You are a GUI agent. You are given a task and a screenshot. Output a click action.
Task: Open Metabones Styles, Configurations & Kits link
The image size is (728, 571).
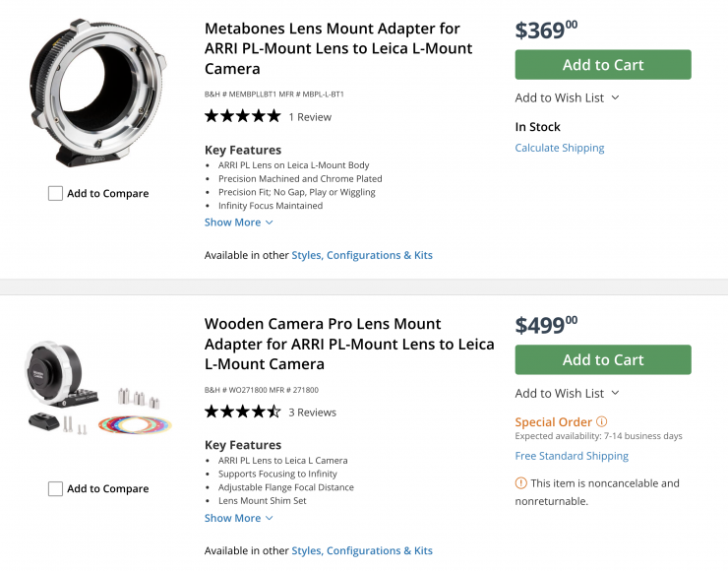(x=361, y=255)
